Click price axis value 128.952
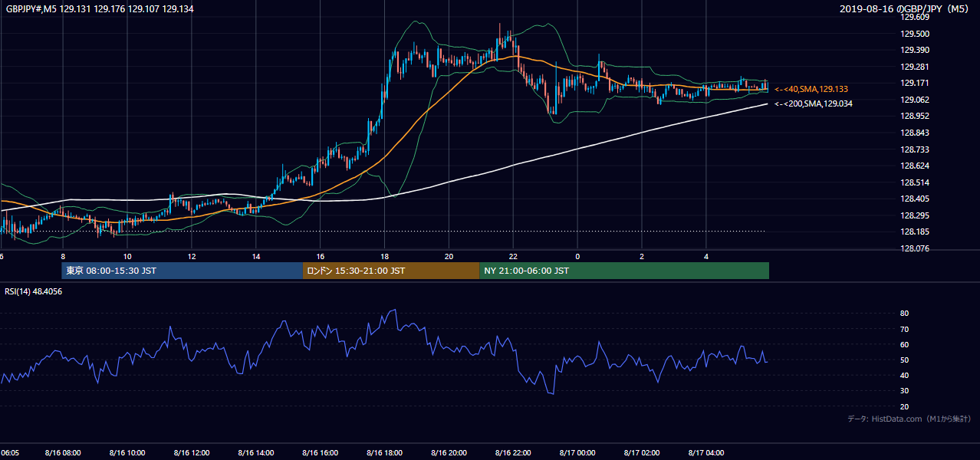 coord(914,117)
